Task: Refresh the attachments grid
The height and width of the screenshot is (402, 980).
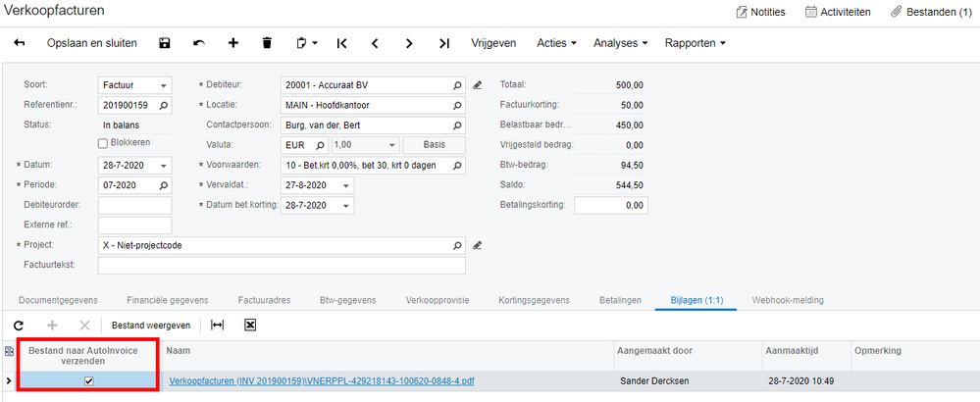Action: [18, 326]
